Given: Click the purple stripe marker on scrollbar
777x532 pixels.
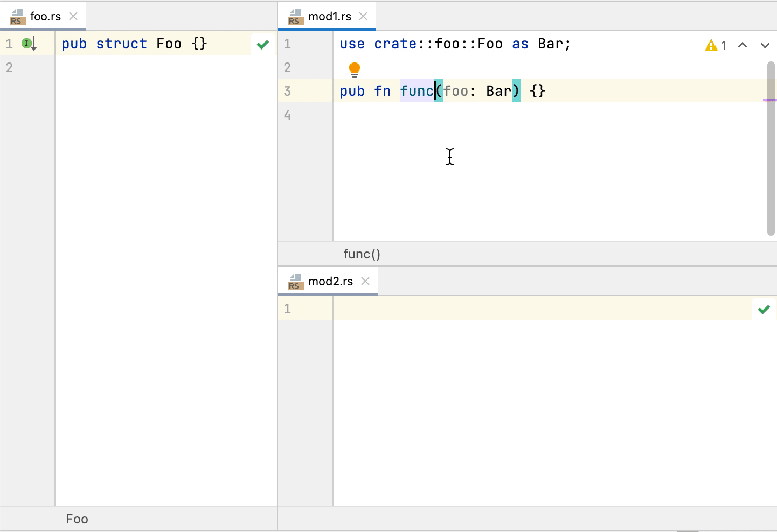Looking at the screenshot, I should coord(770,100).
